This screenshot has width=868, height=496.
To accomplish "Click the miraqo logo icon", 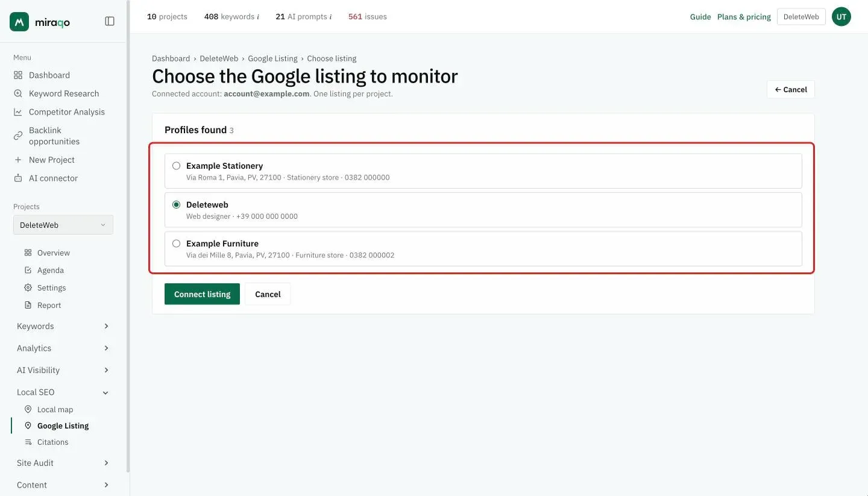I will click(19, 22).
